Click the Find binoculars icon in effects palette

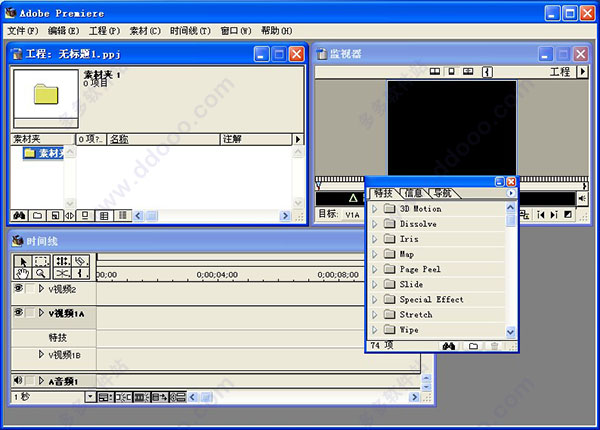(448, 346)
